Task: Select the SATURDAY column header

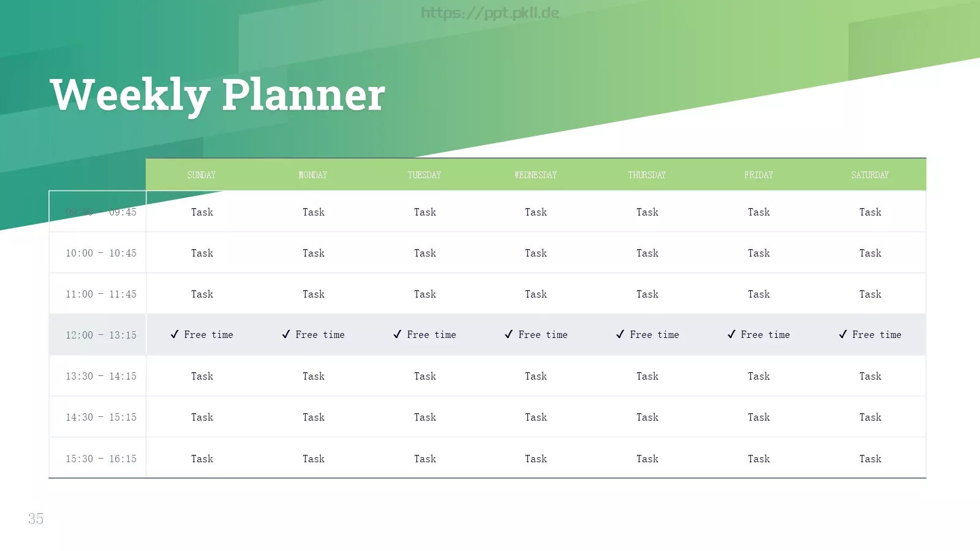Action: (x=870, y=175)
